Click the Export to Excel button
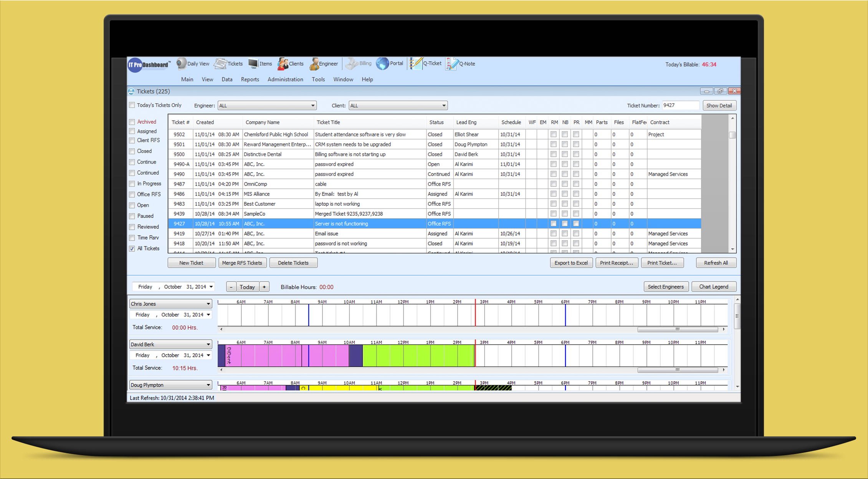868x479 pixels. pos(571,263)
